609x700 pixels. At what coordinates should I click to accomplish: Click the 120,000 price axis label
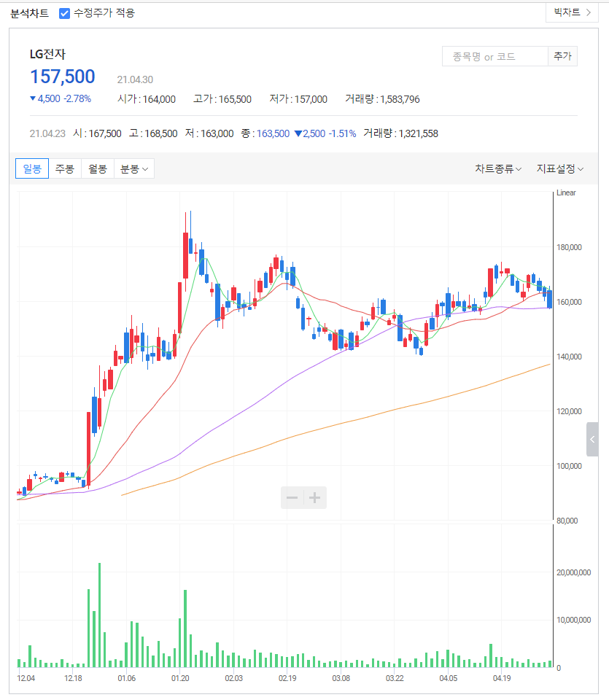(x=569, y=411)
